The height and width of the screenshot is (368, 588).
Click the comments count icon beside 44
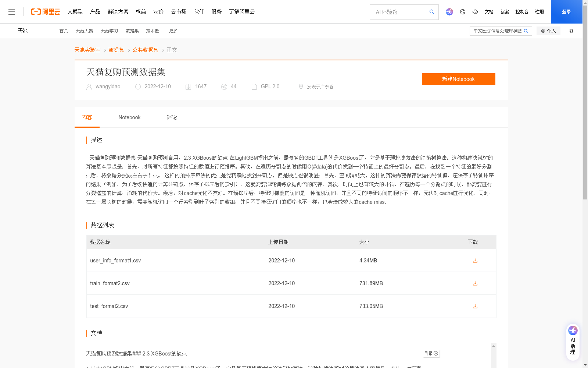click(224, 87)
